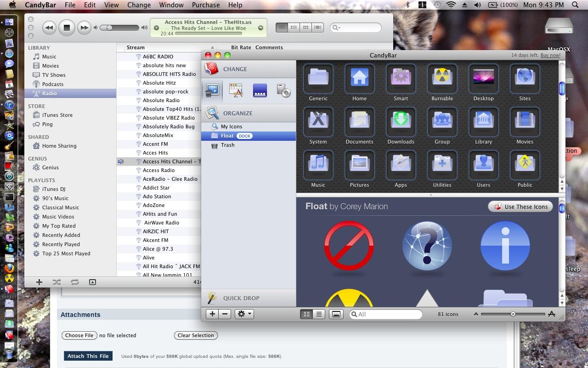
Task: Click the Buy now! link
Action: [550, 55]
